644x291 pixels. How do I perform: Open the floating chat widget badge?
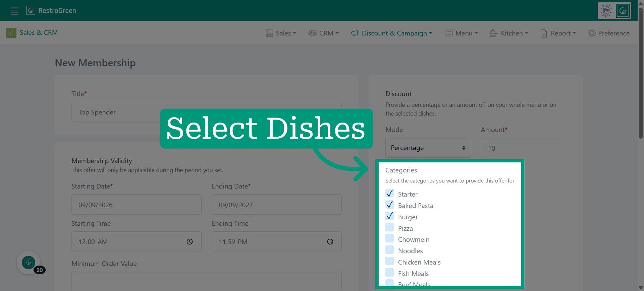tap(29, 263)
